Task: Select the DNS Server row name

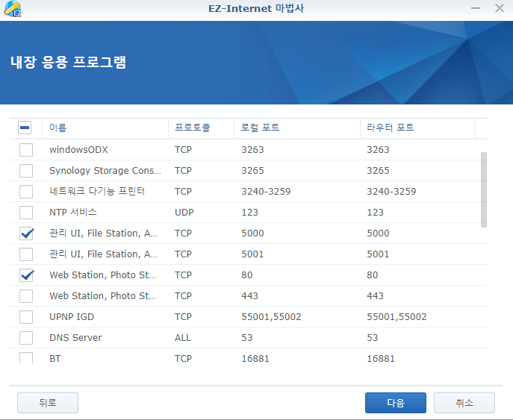Action: [75, 338]
